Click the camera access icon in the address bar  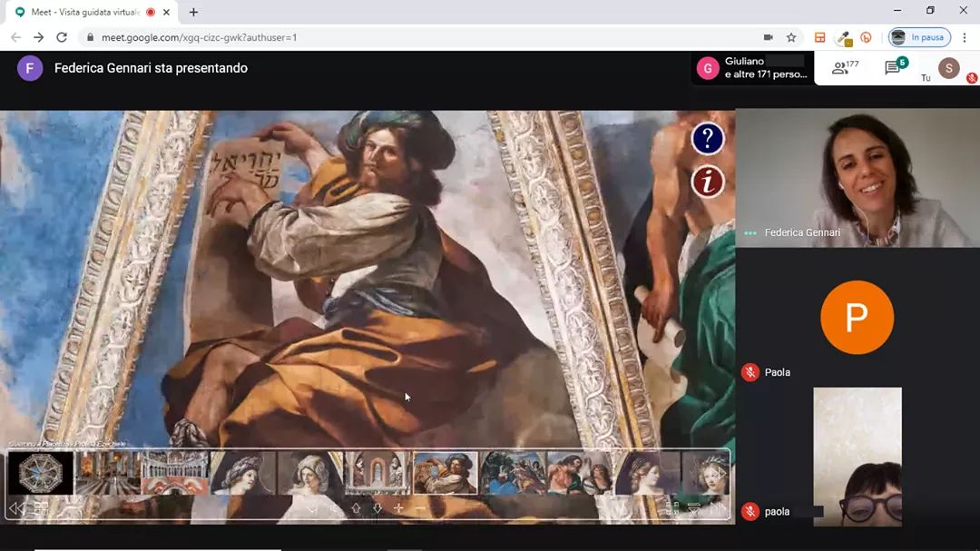coord(769,37)
